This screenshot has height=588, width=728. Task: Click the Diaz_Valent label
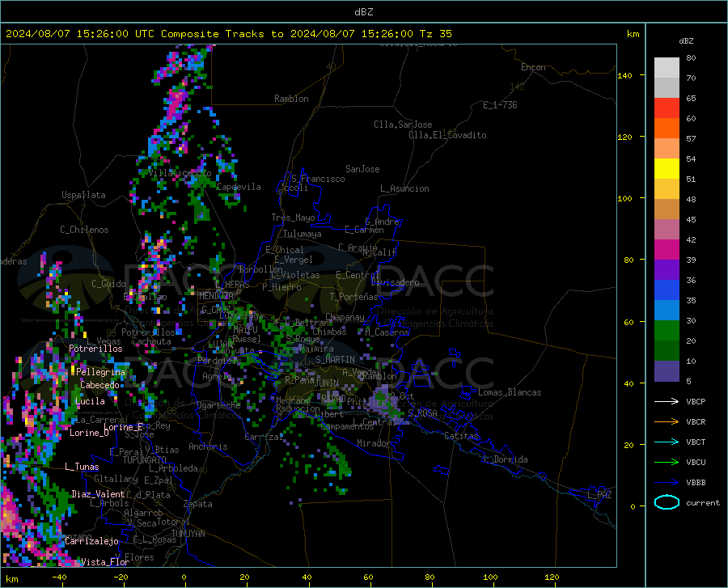click(x=98, y=494)
